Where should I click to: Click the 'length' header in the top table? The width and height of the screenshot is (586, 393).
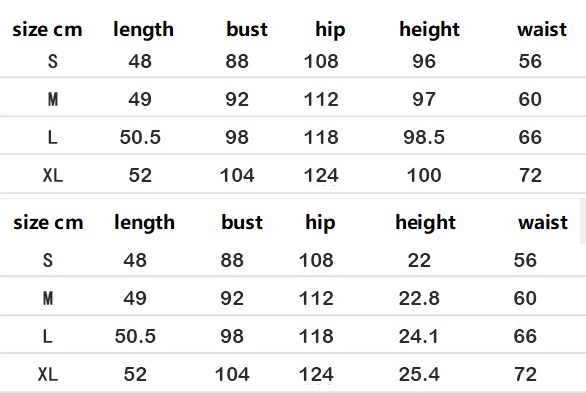[144, 30]
